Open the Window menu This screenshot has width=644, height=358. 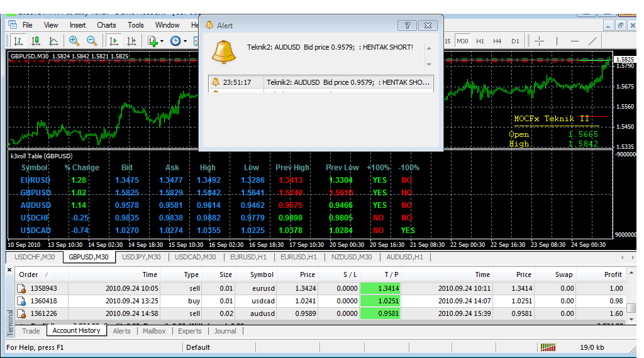[167, 25]
